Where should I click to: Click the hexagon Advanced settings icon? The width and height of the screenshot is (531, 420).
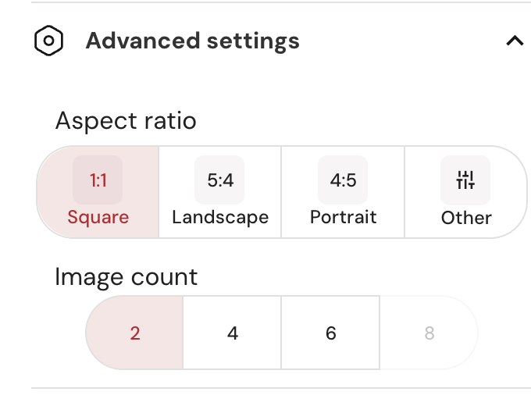tap(48, 41)
